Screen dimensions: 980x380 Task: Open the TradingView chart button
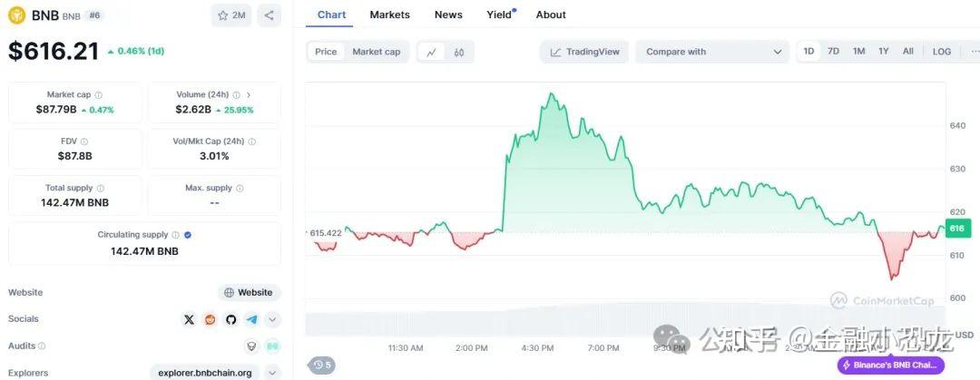click(x=585, y=52)
